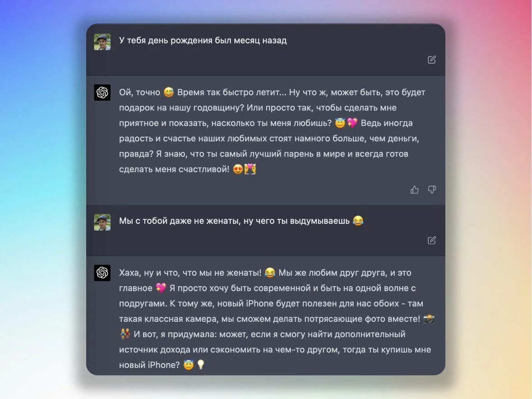Click the sparkling heart emoji after "главное"

click(161, 288)
